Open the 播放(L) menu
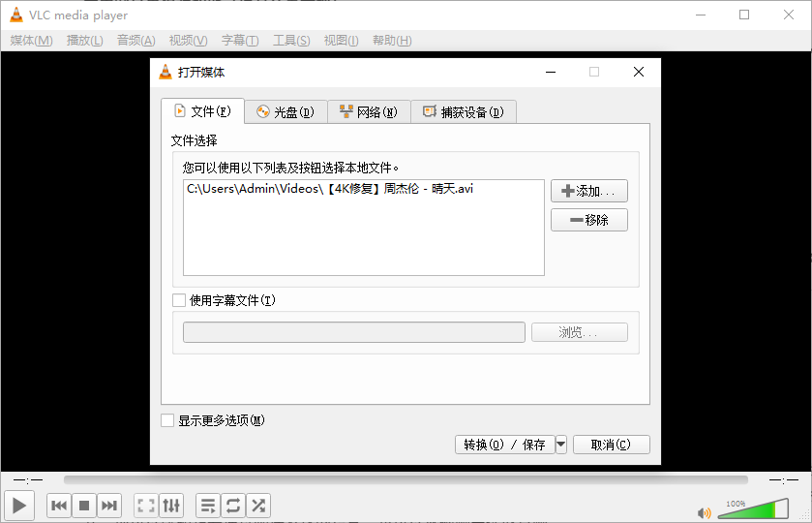Viewport: 812px width, 523px height. (x=85, y=41)
